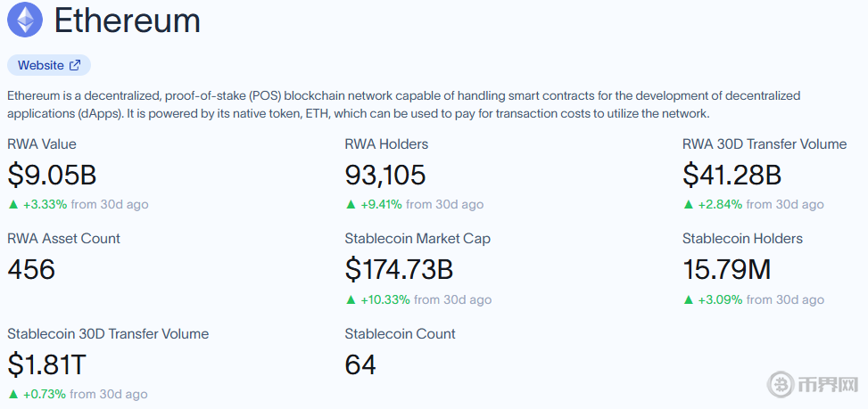Click the green up-triangle next to +3.33%
The width and height of the screenshot is (868, 409).
click(13, 205)
